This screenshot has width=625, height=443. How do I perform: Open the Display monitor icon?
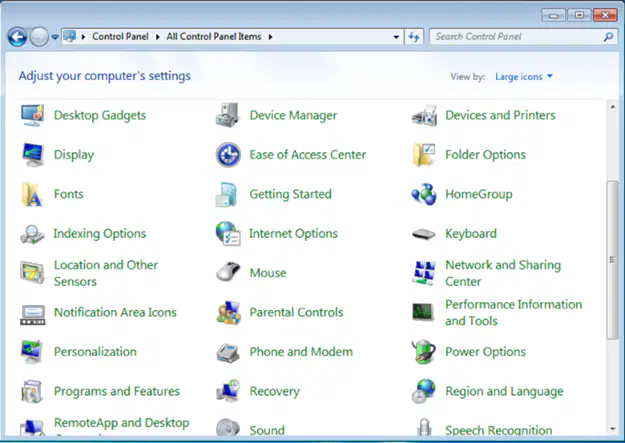[x=32, y=155]
